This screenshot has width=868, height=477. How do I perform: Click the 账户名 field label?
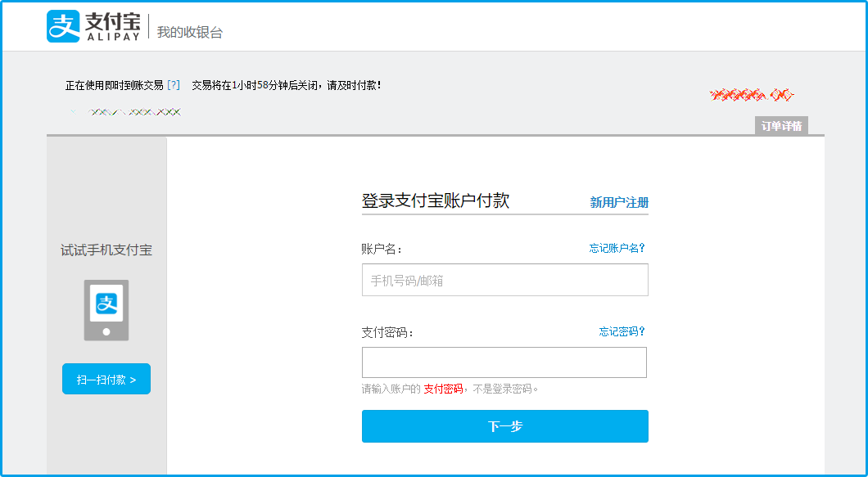tap(382, 249)
